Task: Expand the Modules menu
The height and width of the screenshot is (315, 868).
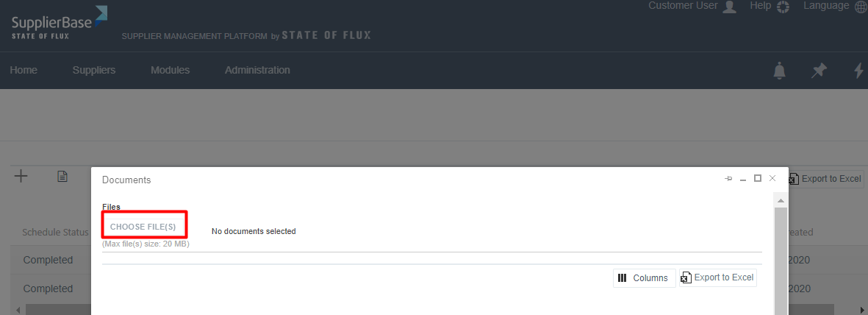Action: point(170,71)
